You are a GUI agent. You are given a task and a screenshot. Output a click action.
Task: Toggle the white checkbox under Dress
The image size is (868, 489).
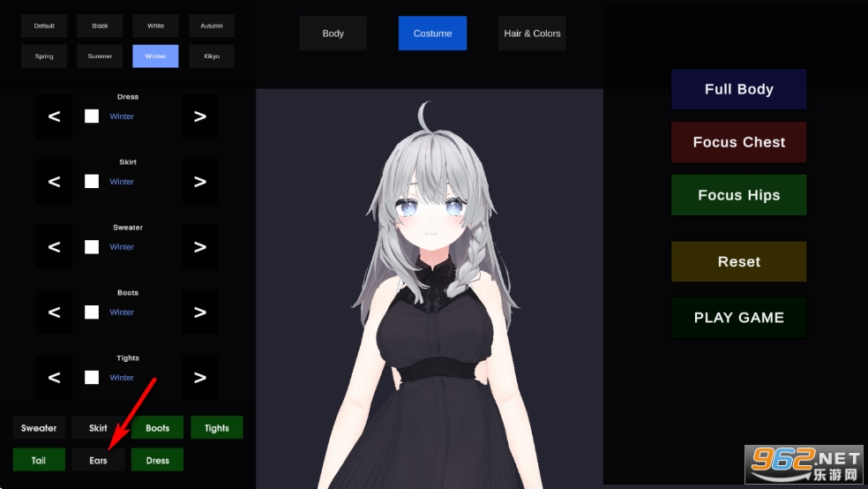tap(92, 117)
